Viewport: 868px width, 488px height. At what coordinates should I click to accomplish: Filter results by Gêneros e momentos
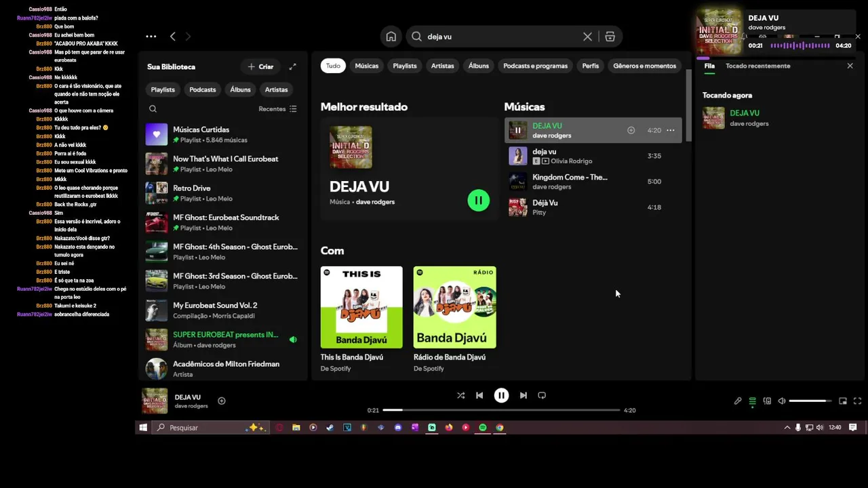tap(645, 66)
